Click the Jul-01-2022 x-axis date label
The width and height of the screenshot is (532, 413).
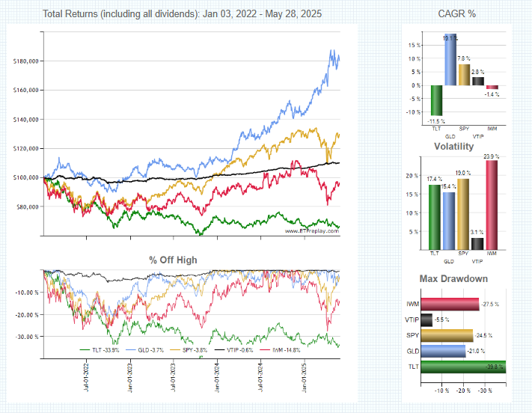[86, 376]
